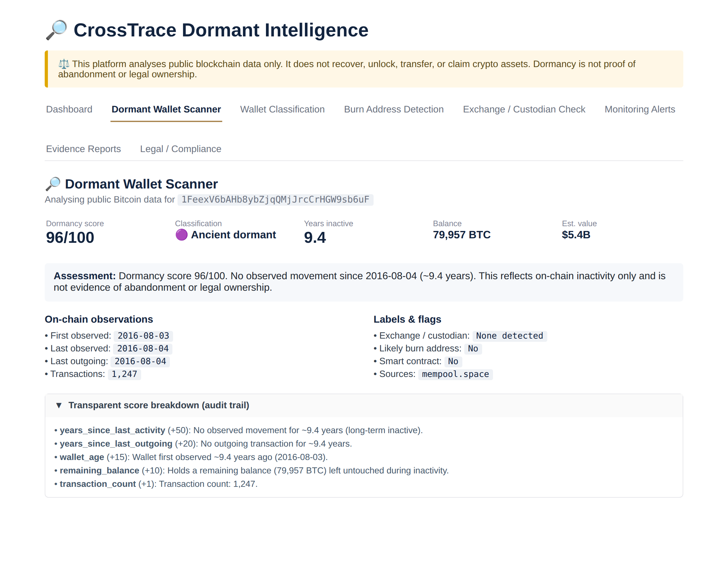Viewport: 728px width, 575px height.
Task: Click the years_since_last_outgoing breakdown item
Action: [x=203, y=444]
